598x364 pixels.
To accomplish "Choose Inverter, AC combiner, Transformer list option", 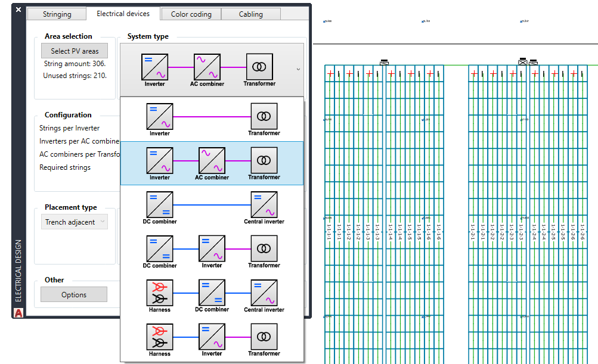I will click(212, 163).
